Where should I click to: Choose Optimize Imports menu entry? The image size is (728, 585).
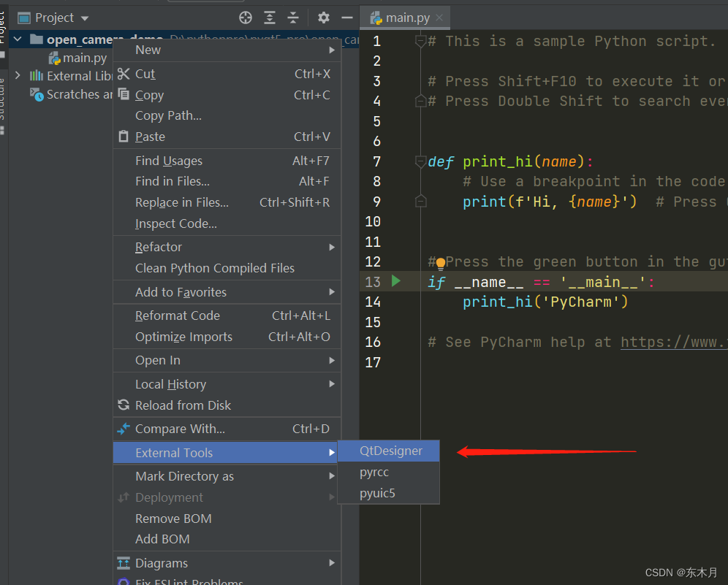(x=227, y=337)
